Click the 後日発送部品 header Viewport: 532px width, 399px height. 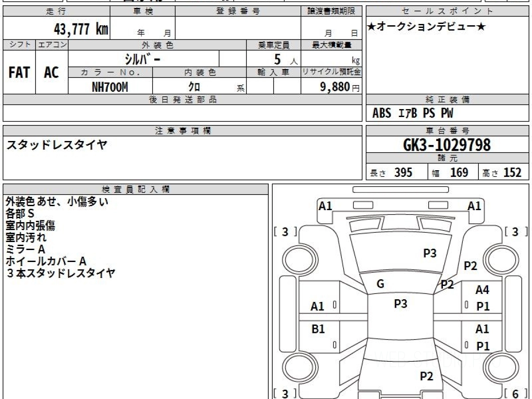pos(183,100)
